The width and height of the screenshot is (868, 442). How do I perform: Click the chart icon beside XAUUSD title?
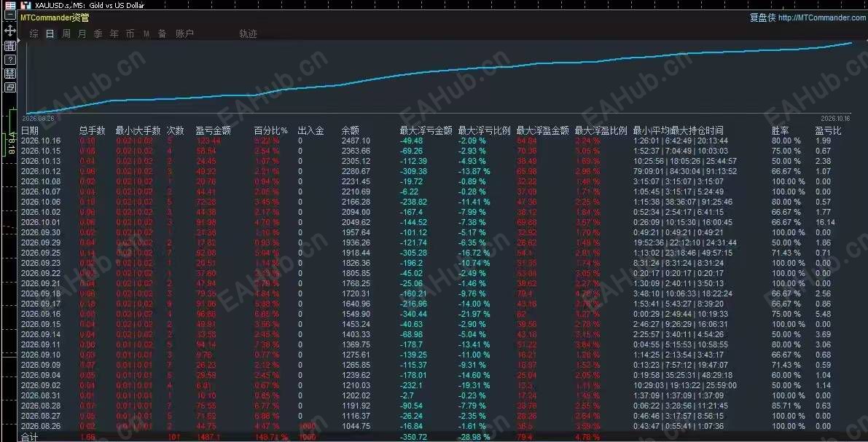pyautogui.click(x=26, y=5)
